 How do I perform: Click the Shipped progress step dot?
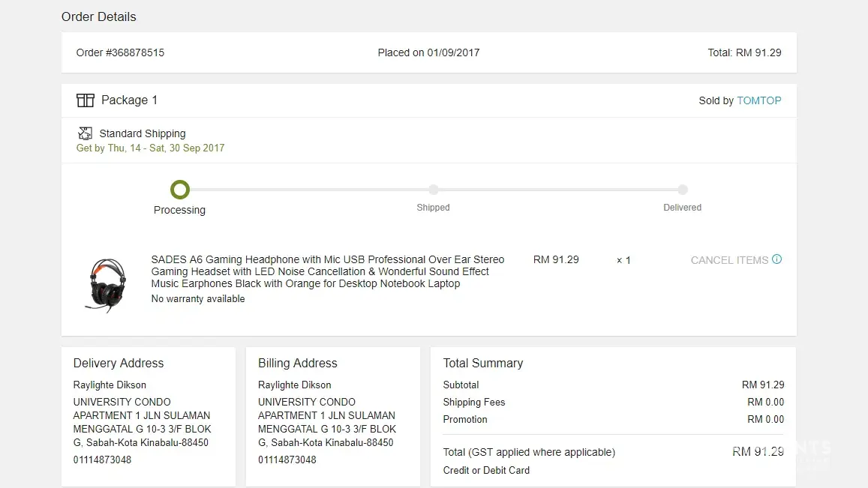434,190
